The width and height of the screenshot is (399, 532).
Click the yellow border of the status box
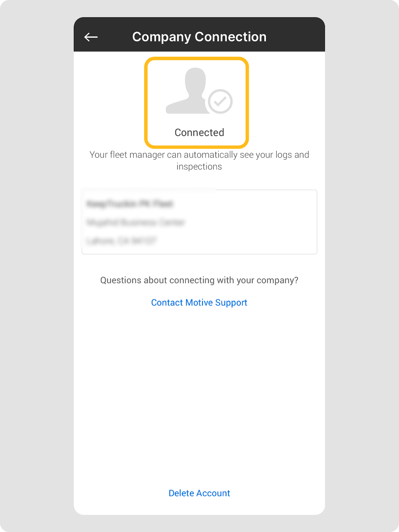pyautogui.click(x=146, y=102)
